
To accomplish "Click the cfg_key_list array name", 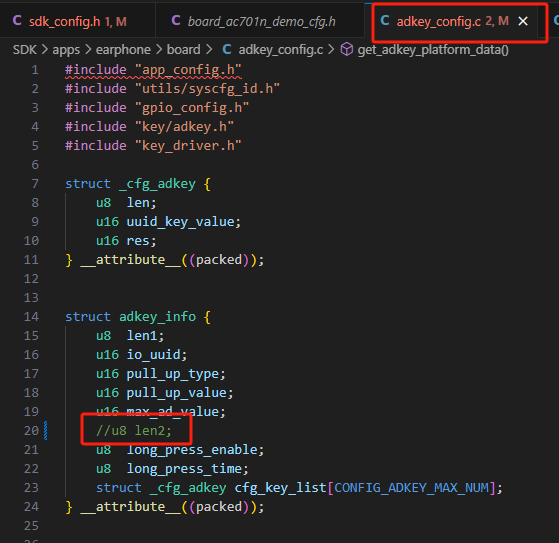I will tap(280, 488).
